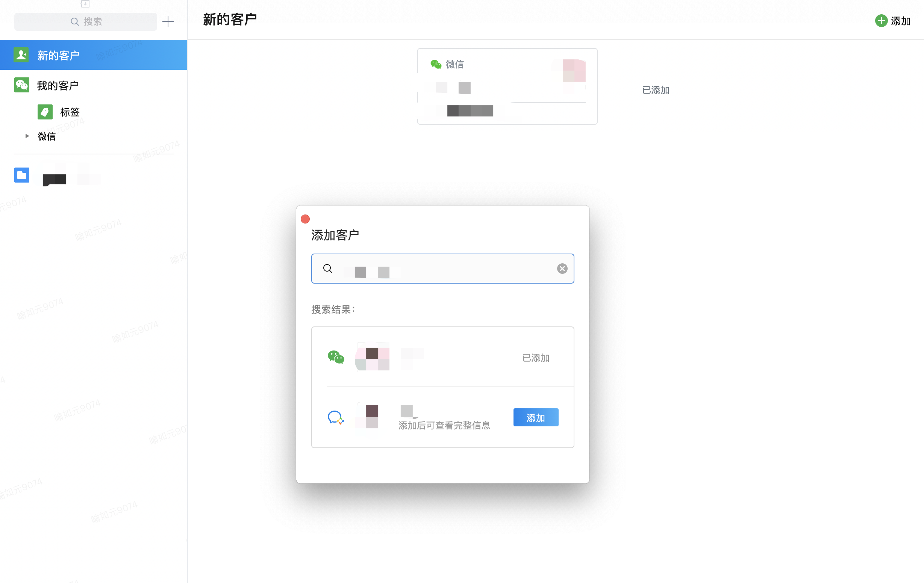The height and width of the screenshot is (583, 924).
Task: Click the blue folder icon in sidebar
Action: click(x=22, y=175)
